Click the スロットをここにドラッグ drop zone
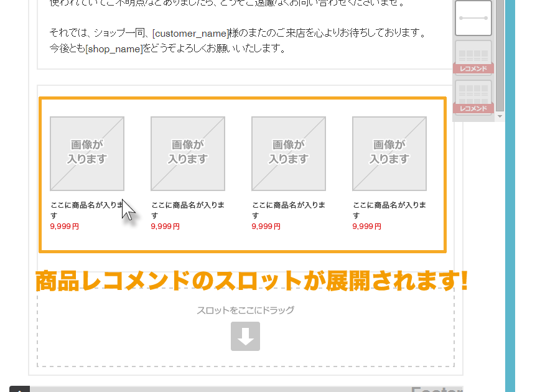Viewport: 545px width, 392px height. [245, 309]
